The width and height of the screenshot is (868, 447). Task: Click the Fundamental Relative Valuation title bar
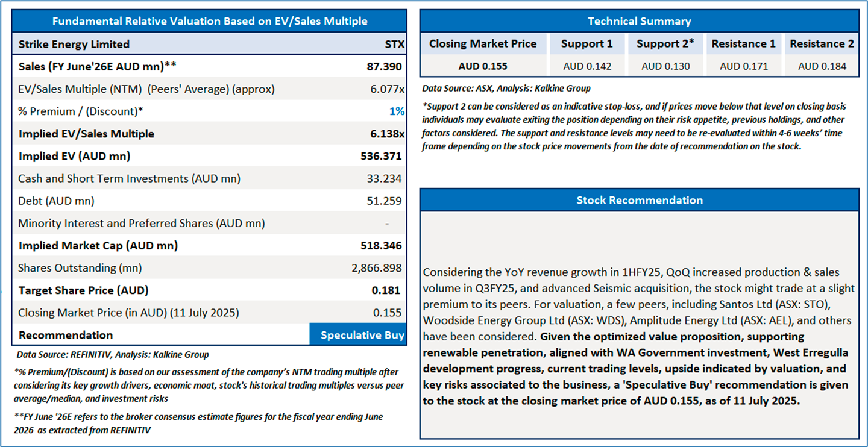pos(209,21)
